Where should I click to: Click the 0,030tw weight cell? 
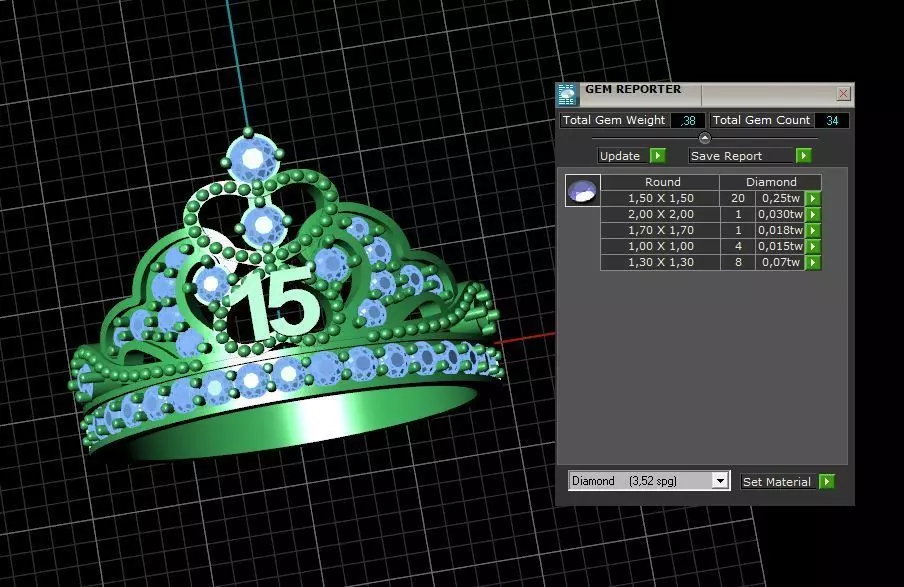[x=780, y=215]
